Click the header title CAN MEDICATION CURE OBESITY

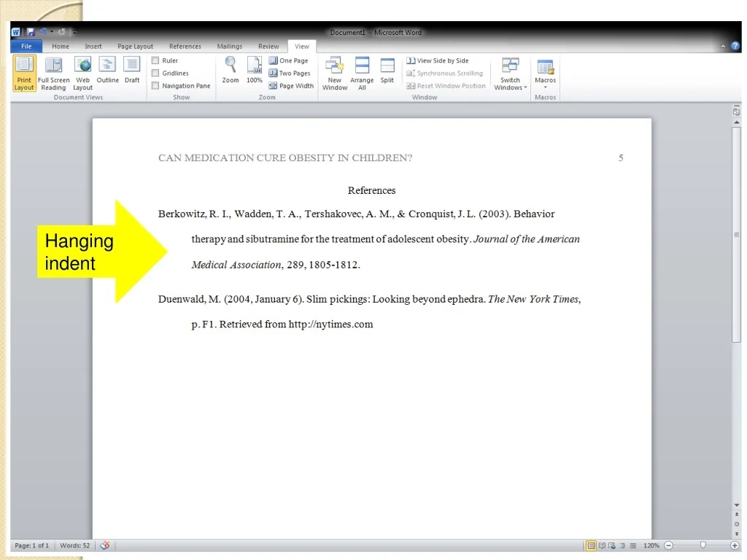285,157
